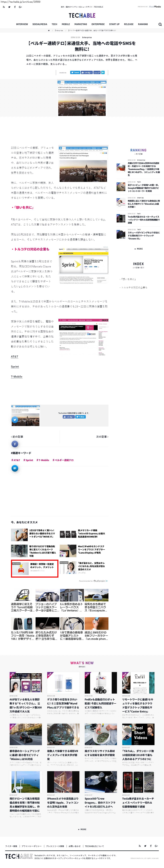Image resolution: width=164 pixels, height=868 pixels.
Task: Go to the next article link
Action: pos(102,437)
